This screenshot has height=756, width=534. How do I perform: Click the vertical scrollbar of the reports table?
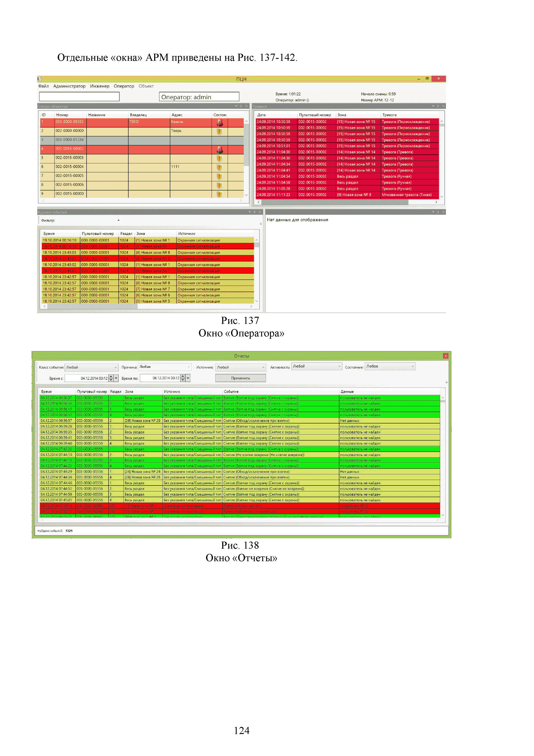[442, 456]
